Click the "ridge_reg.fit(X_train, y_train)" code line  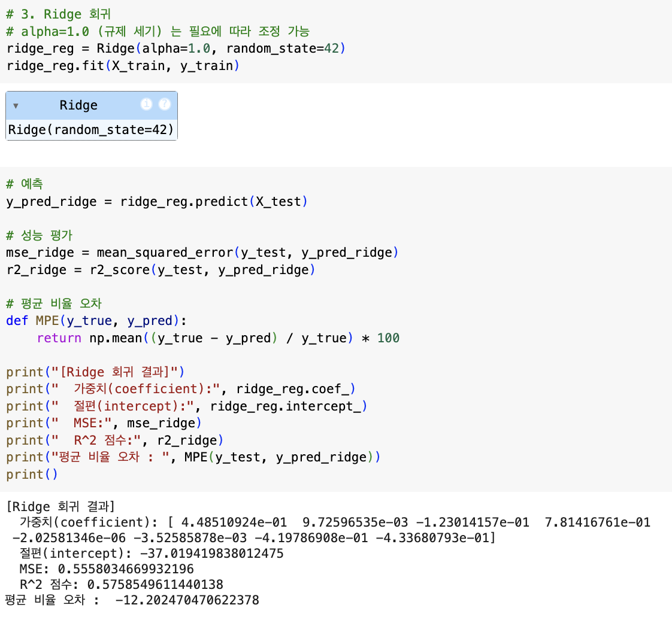tap(123, 65)
